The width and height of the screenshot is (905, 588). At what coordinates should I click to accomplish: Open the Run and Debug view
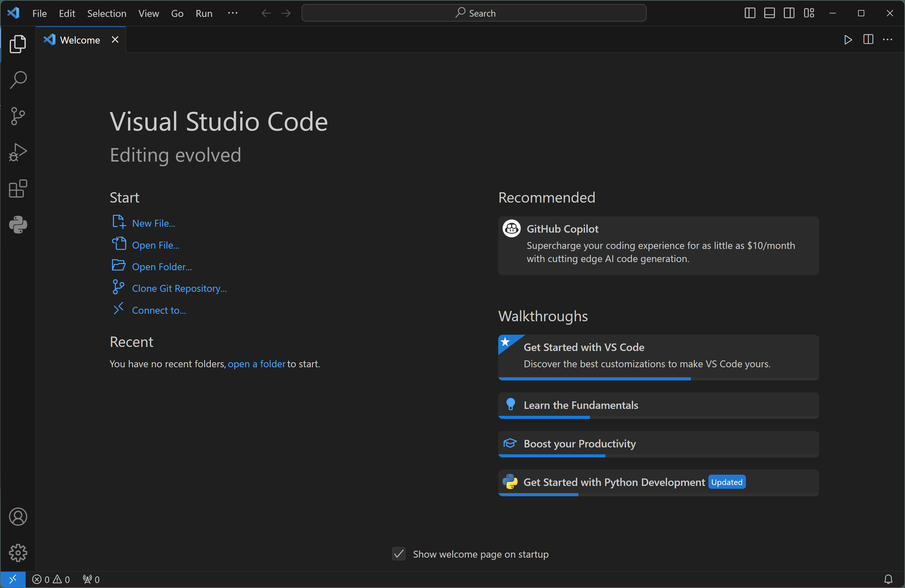18,152
